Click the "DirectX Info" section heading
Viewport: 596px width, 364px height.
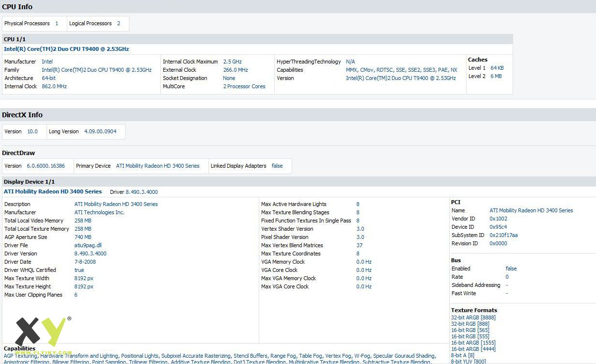[x=22, y=115]
